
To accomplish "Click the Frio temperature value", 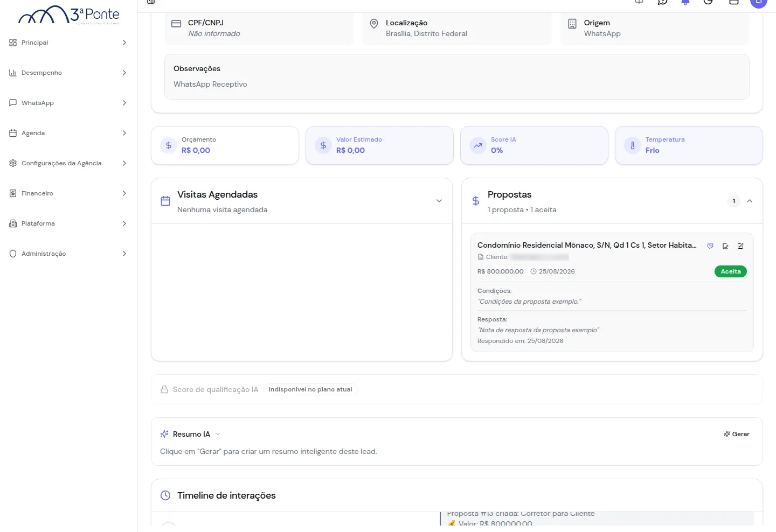I will (653, 150).
